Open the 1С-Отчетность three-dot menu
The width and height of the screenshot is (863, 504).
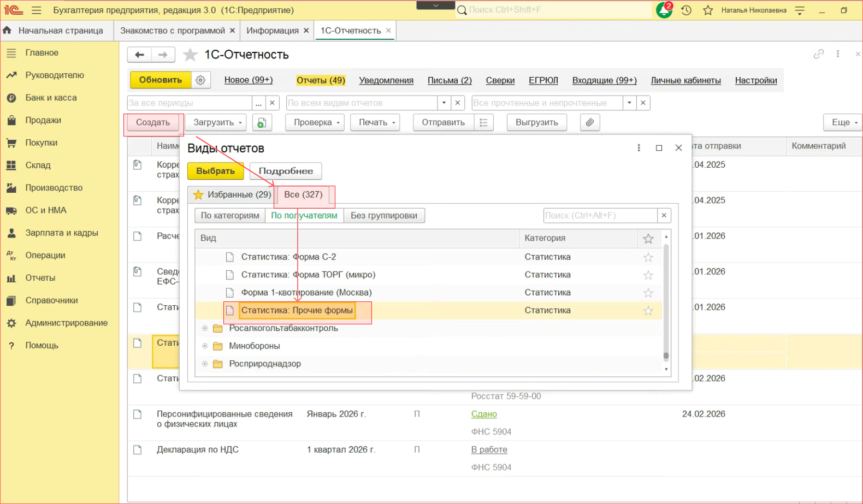pos(838,54)
